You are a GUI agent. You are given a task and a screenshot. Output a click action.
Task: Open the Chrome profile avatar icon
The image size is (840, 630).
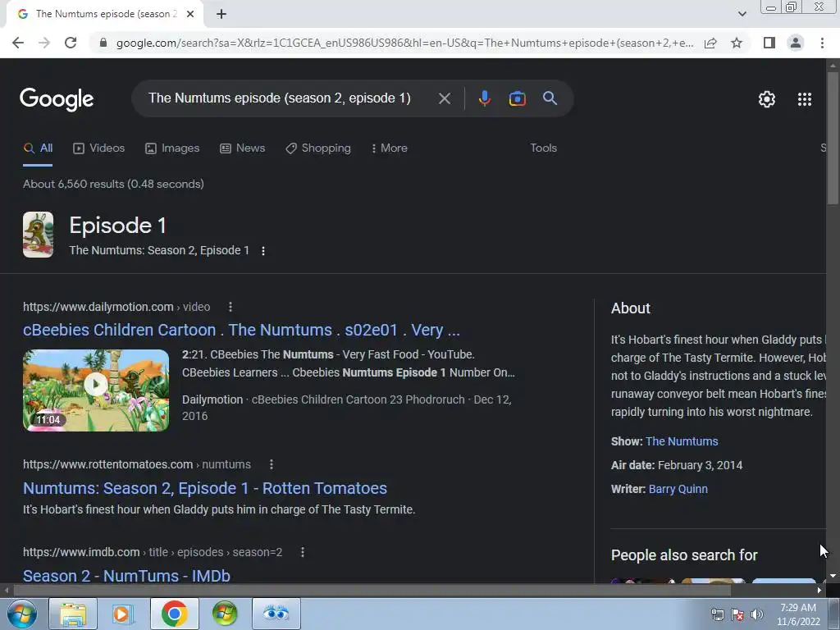[x=796, y=43]
